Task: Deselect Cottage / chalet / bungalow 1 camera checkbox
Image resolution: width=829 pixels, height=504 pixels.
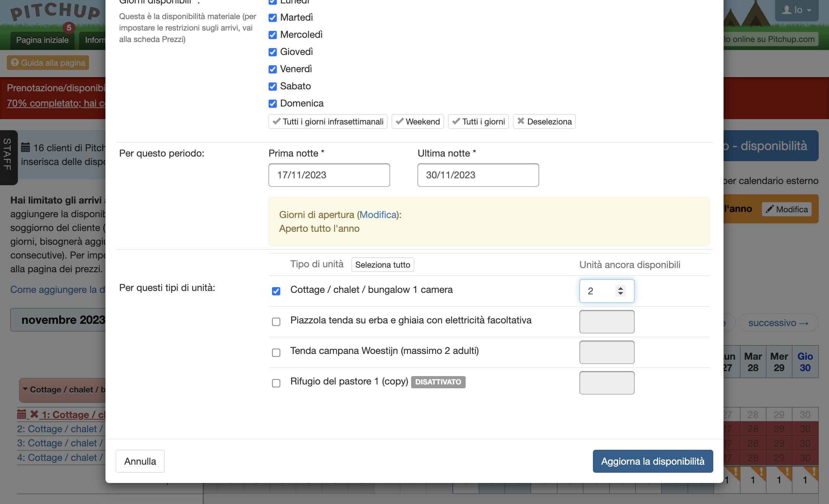Action: pyautogui.click(x=276, y=291)
